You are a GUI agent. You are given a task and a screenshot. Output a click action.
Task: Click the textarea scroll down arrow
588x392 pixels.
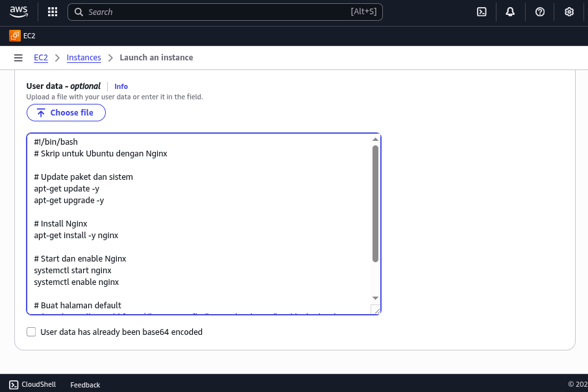point(375,299)
